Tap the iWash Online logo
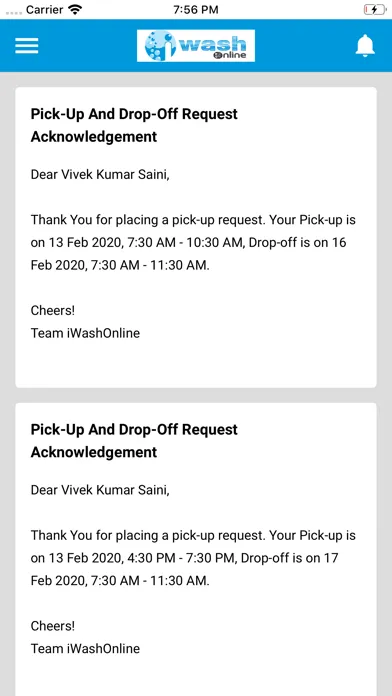Screen dimensions: 392x696 coord(196,45)
